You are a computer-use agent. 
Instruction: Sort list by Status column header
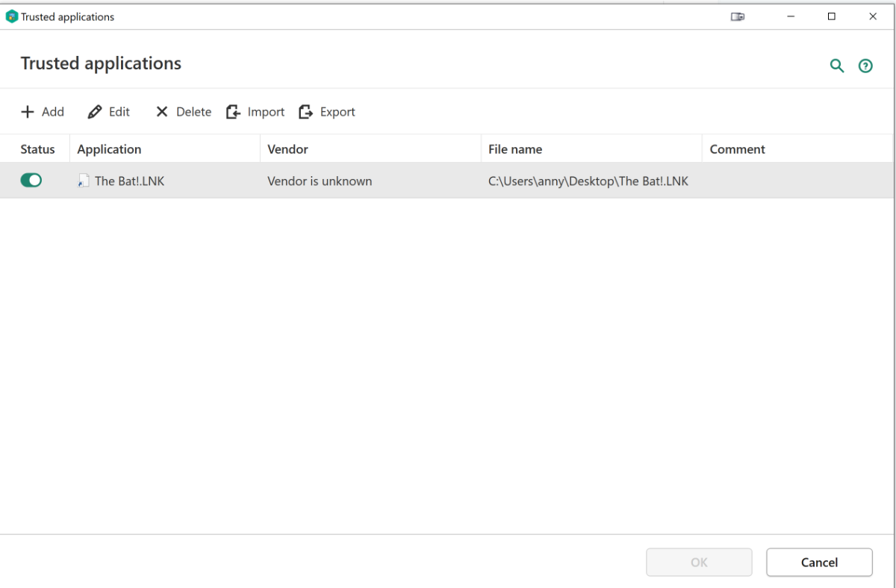coord(37,149)
